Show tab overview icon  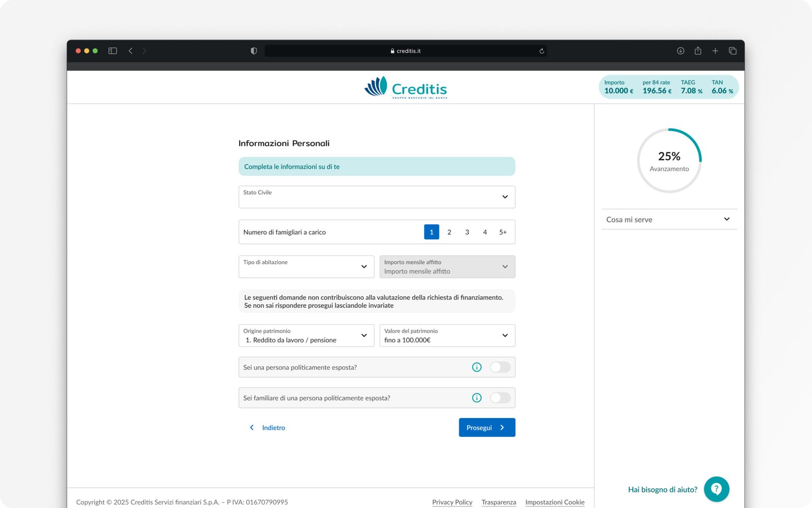coord(732,51)
